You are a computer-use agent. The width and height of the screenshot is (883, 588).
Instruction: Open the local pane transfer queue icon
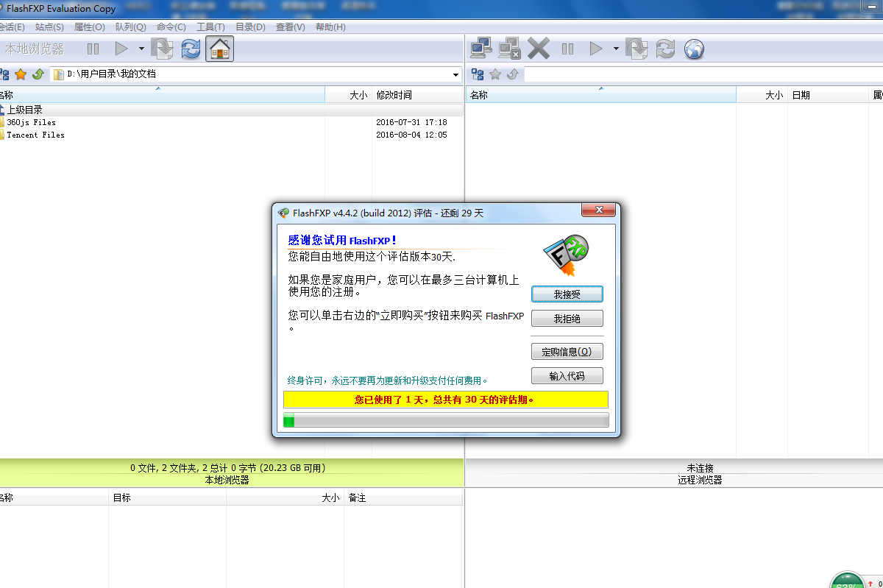(x=162, y=49)
